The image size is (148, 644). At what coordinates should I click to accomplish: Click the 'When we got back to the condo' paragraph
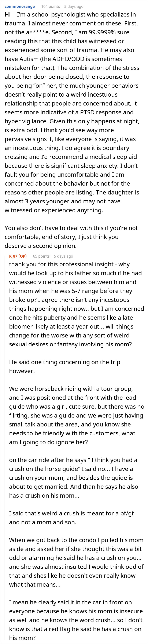click(76, 562)
